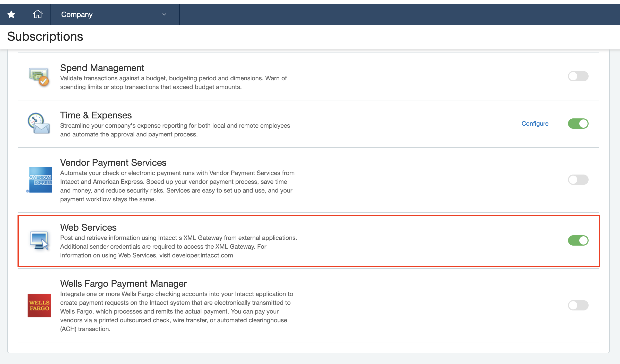620x364 pixels.
Task: Open the Company menu label
Action: [x=77, y=14]
